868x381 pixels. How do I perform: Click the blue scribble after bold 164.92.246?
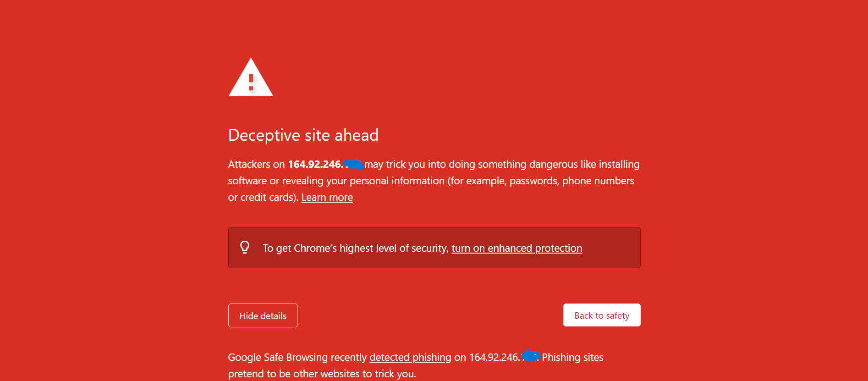353,164
